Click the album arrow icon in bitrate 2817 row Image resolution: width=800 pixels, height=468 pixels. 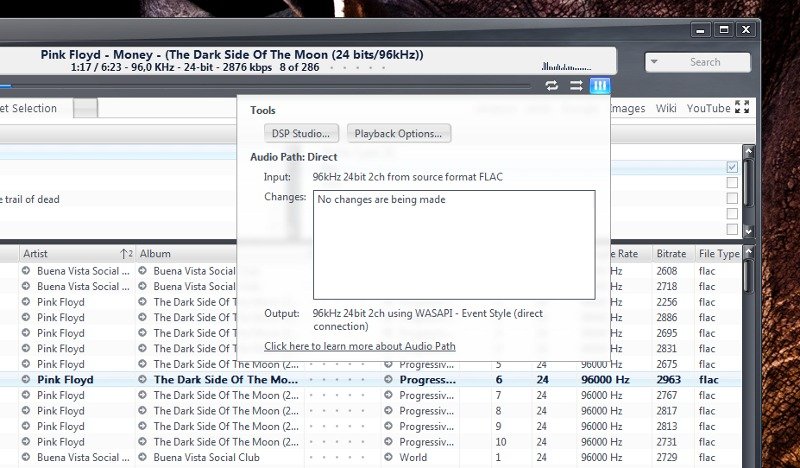(142, 410)
